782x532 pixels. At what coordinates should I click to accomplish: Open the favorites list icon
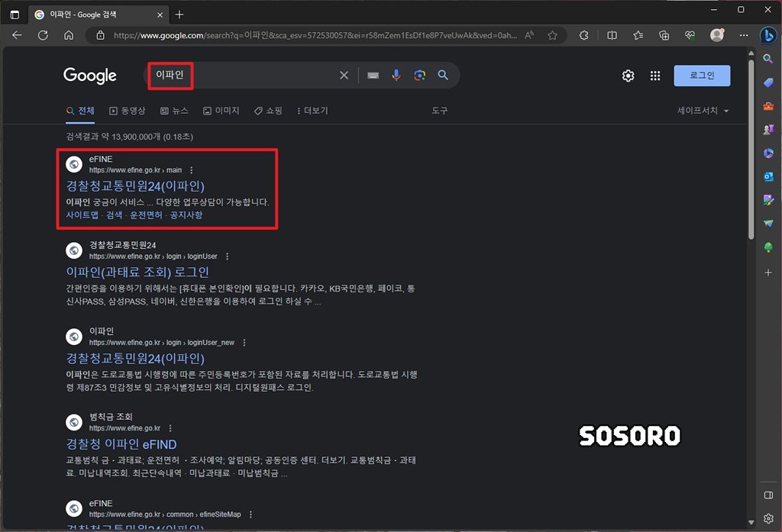(638, 35)
